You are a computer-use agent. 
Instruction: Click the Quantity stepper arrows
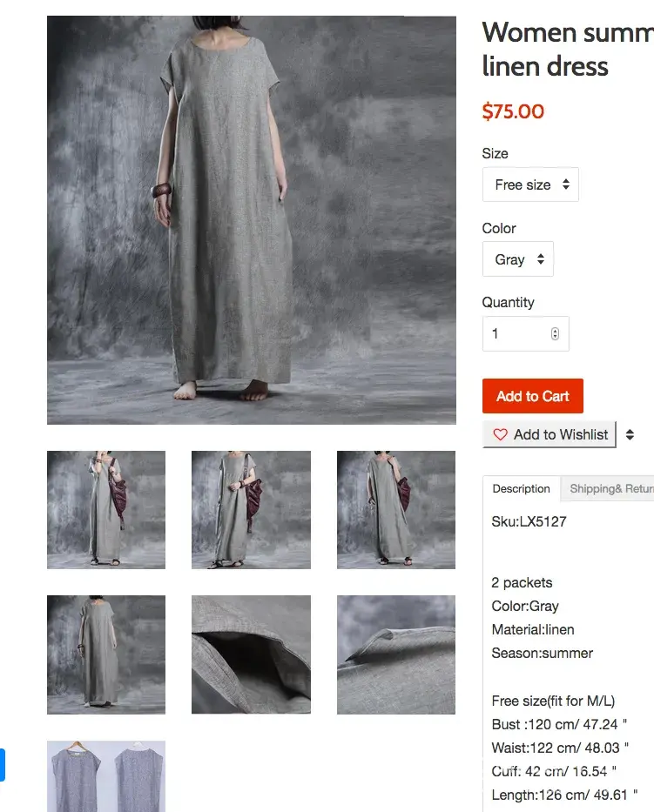pyautogui.click(x=555, y=333)
